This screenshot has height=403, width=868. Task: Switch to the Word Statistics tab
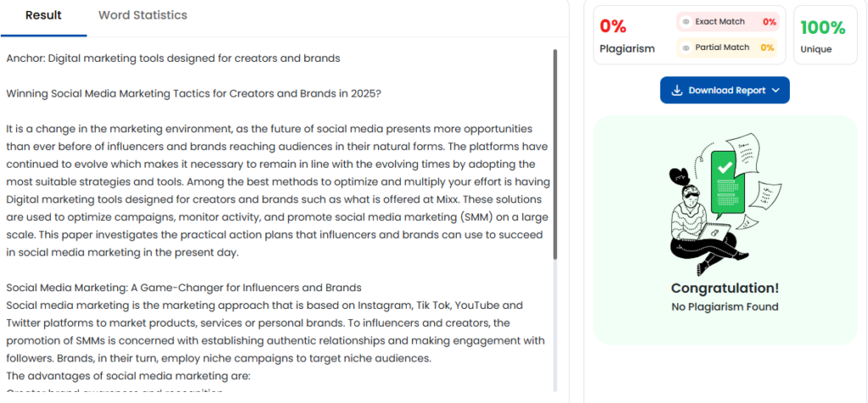pyautogui.click(x=142, y=15)
